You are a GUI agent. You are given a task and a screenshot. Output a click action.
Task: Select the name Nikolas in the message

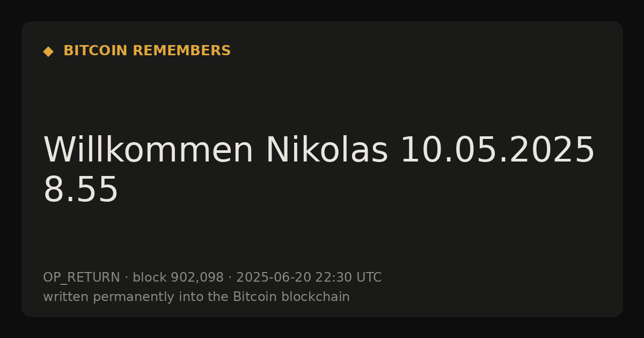(x=326, y=150)
